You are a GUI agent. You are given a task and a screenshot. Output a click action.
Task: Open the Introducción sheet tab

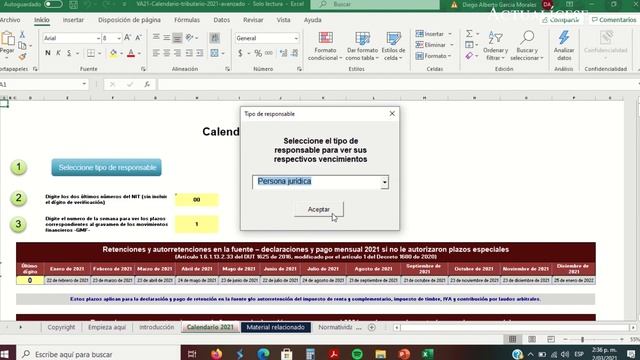pos(156,327)
